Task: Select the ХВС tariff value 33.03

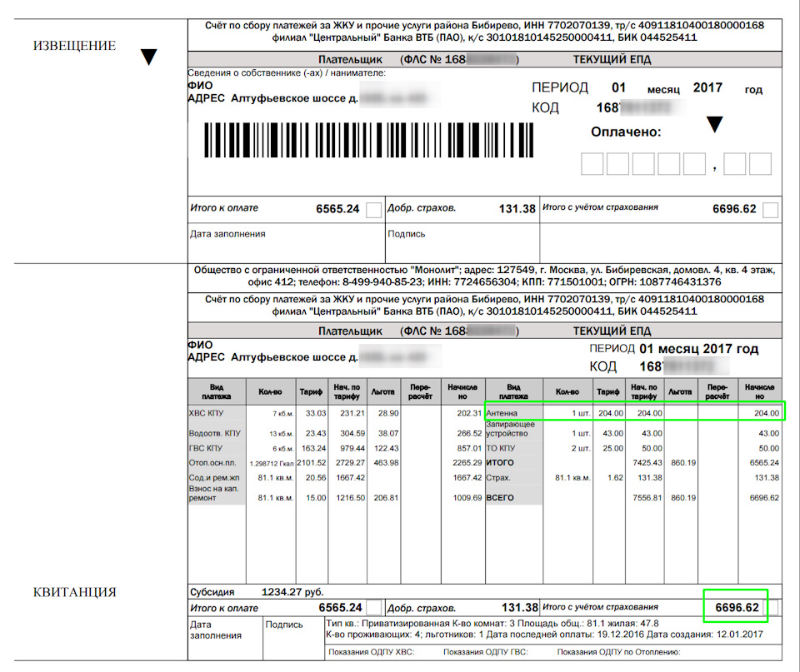Action: click(x=316, y=413)
